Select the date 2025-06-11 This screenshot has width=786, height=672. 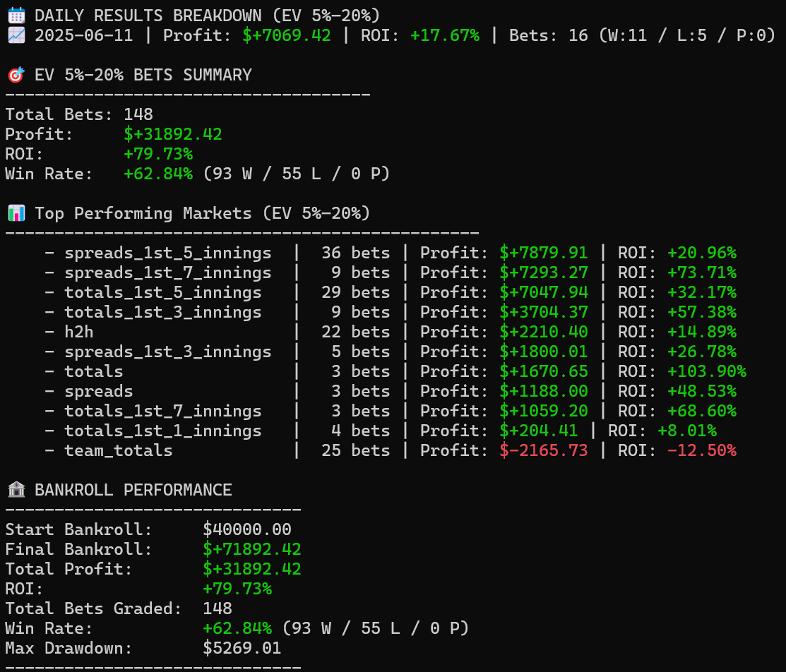[84, 35]
